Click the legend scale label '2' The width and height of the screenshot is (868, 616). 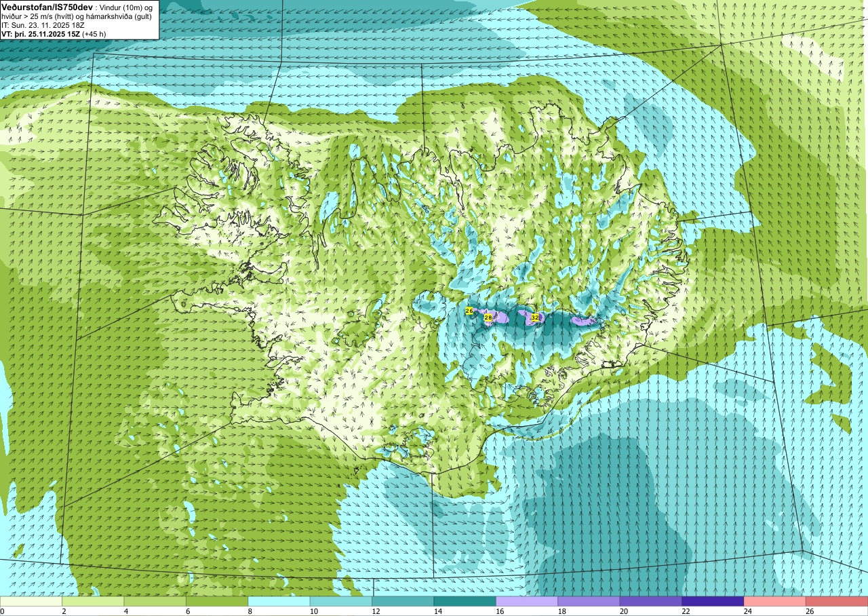(x=62, y=611)
